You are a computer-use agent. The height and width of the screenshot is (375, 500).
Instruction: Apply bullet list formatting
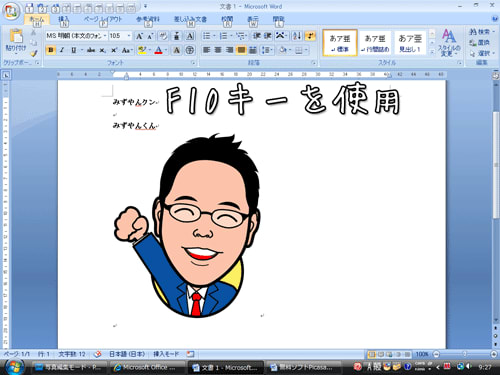[207, 36]
